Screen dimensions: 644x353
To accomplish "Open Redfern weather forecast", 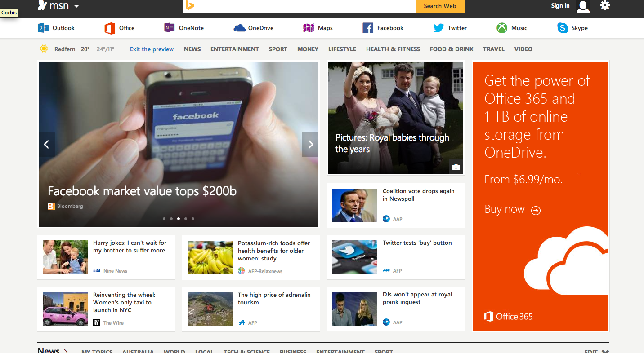I will [65, 49].
